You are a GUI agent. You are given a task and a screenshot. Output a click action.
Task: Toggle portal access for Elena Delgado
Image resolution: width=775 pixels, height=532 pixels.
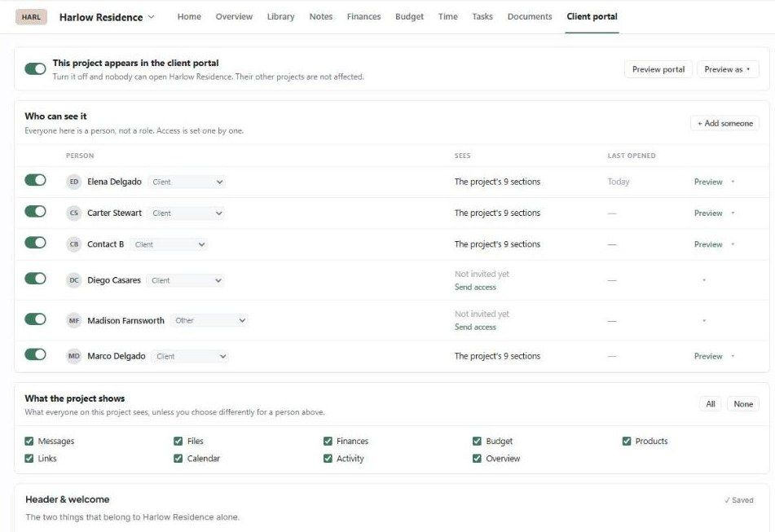[35, 180]
